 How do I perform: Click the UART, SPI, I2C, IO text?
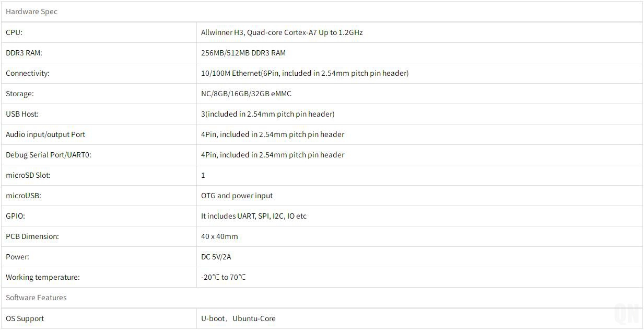[x=254, y=216]
